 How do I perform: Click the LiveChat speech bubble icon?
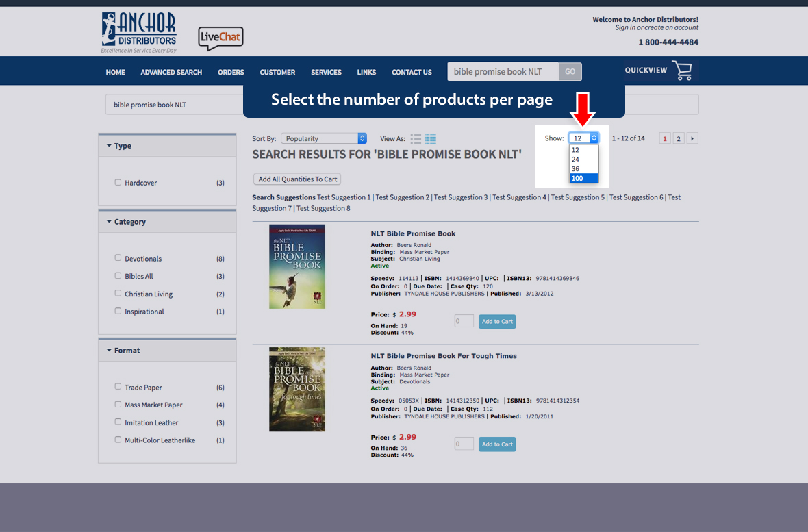(x=220, y=38)
